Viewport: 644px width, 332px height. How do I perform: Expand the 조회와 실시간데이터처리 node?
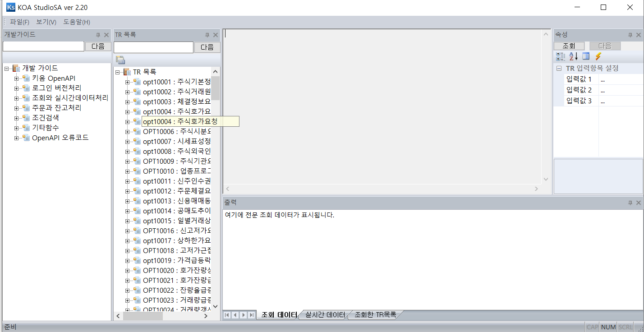pyautogui.click(x=17, y=98)
